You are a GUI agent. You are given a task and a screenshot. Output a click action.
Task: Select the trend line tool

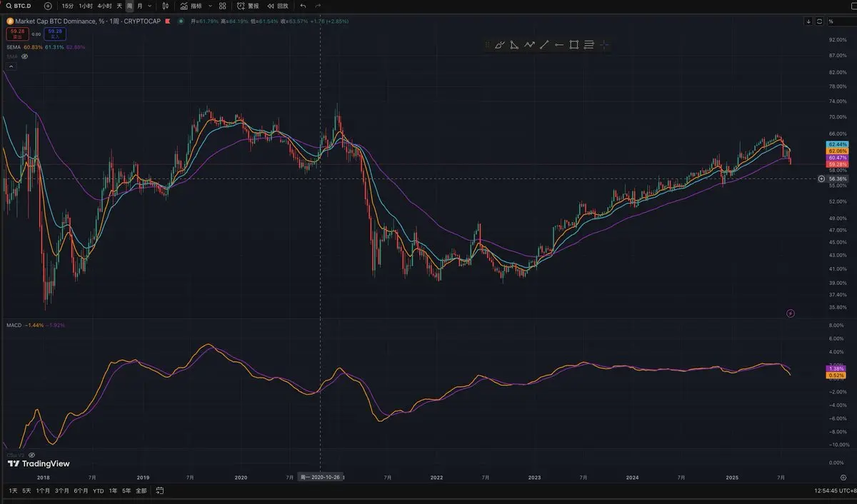tap(544, 45)
